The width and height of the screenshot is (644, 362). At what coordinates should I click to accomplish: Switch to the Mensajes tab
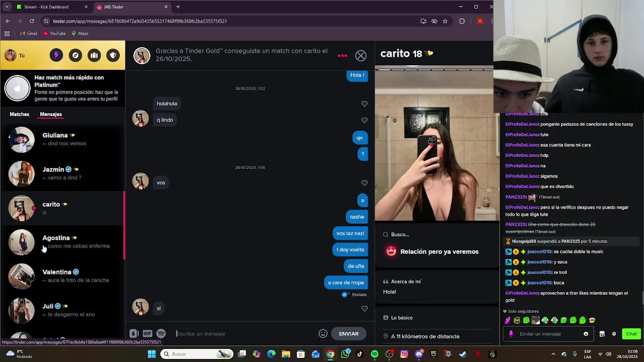[51, 114]
